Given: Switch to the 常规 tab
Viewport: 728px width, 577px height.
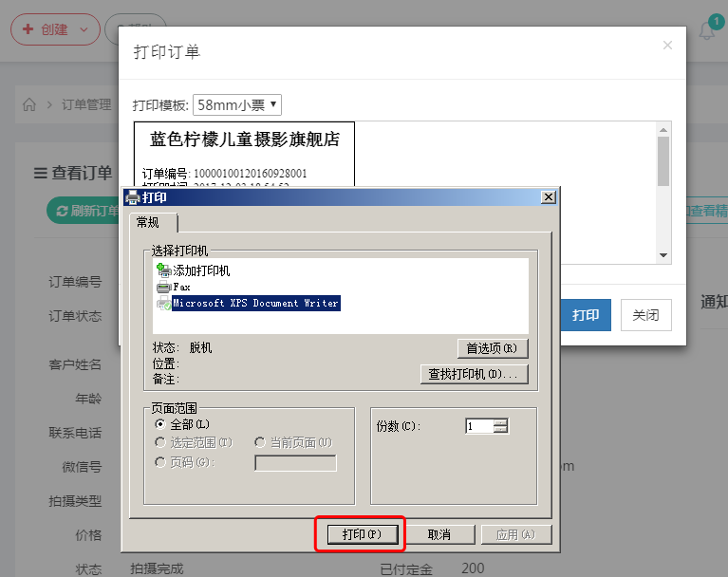Looking at the screenshot, I should click(x=154, y=222).
